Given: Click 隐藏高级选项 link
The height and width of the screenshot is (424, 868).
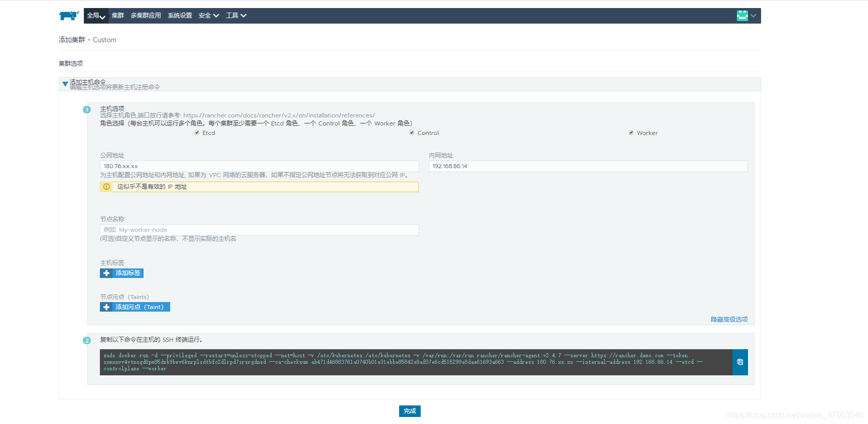Looking at the screenshot, I should (x=729, y=320).
